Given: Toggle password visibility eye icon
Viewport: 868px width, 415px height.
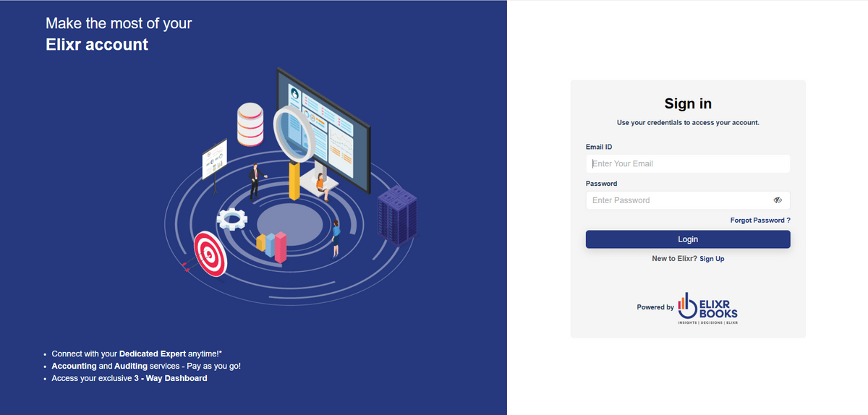Looking at the screenshot, I should (x=778, y=200).
